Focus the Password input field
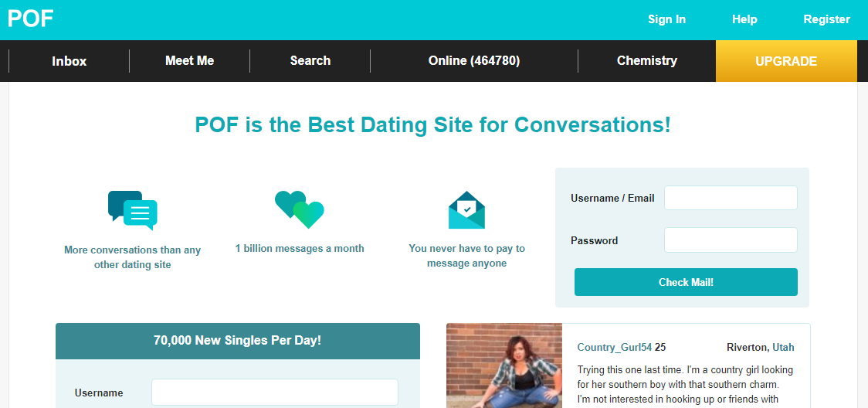 [731, 240]
